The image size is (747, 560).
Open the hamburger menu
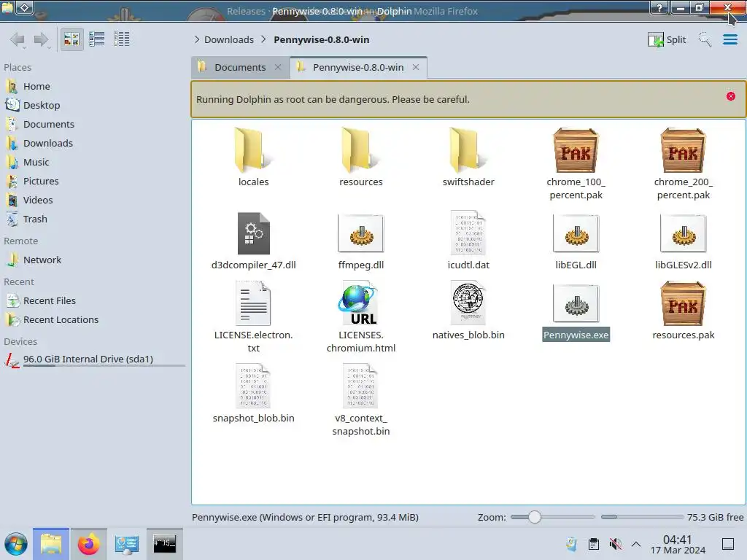click(x=729, y=39)
